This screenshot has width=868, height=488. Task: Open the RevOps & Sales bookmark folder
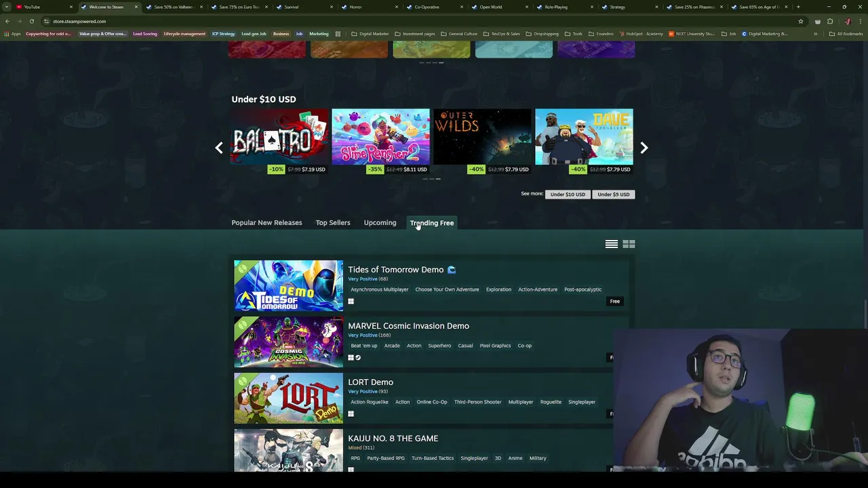[502, 34]
